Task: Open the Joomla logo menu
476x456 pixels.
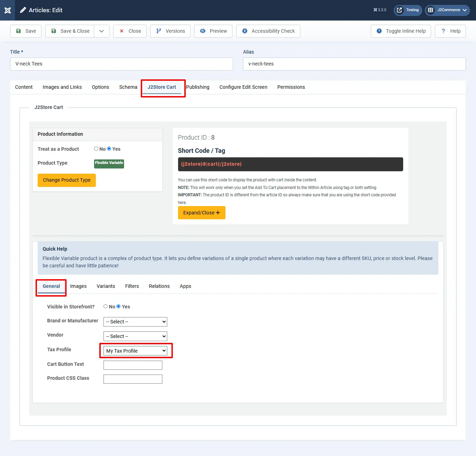Action: 8,10
